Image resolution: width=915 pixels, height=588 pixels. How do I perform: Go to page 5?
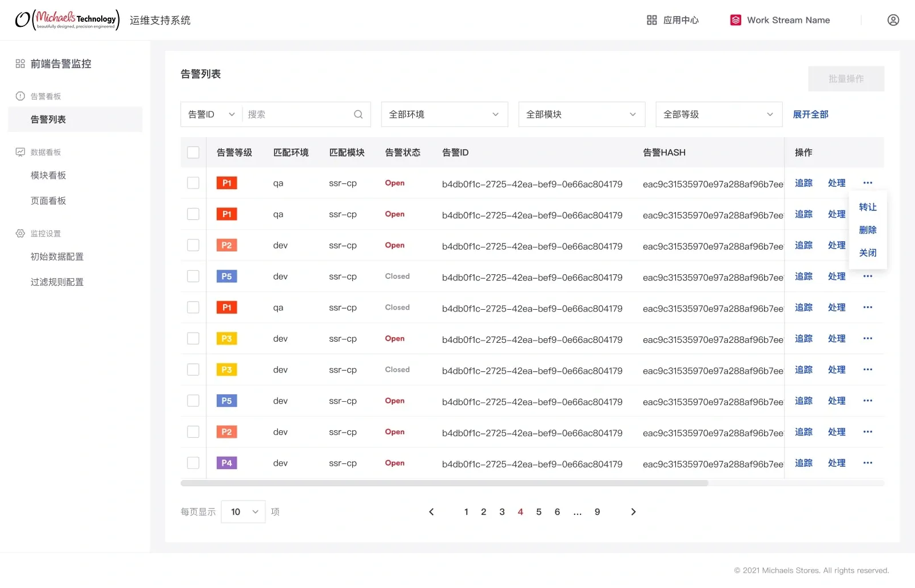click(x=539, y=512)
